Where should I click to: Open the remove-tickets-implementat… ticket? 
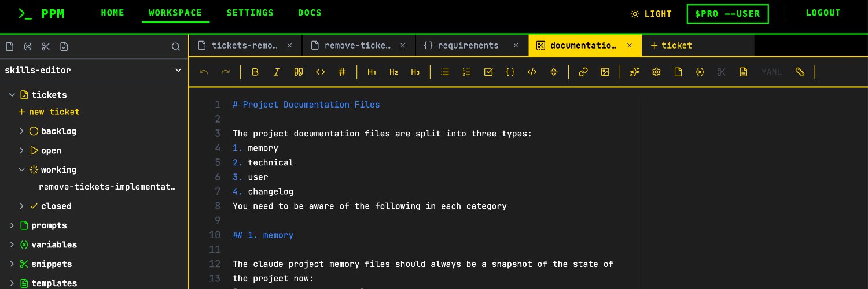107,187
